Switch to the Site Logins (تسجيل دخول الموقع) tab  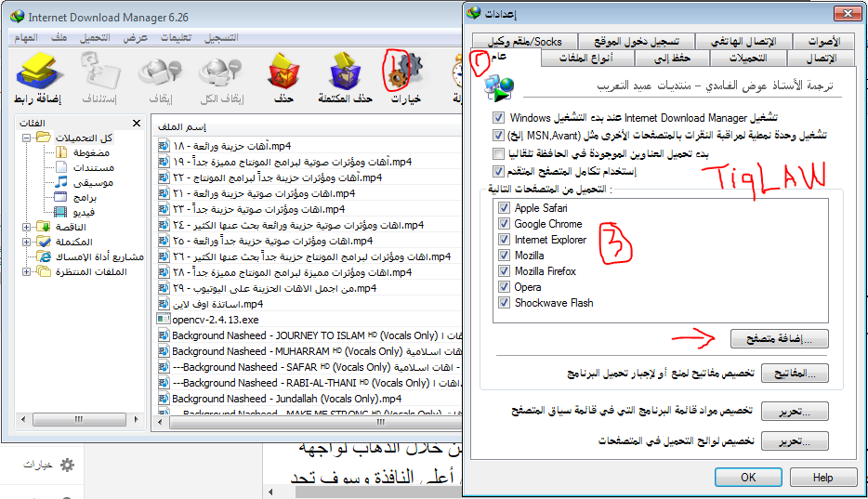click(x=636, y=42)
